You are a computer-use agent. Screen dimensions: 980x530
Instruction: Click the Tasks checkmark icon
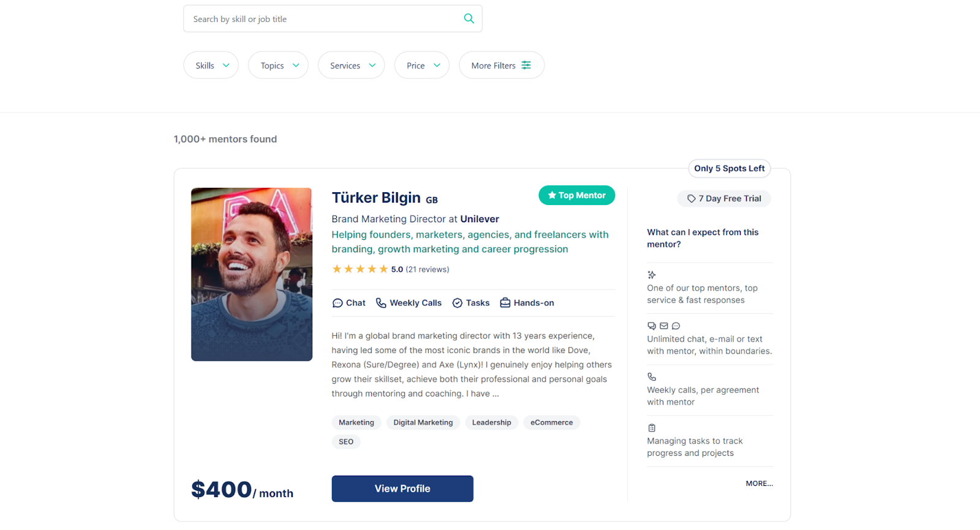click(x=458, y=303)
